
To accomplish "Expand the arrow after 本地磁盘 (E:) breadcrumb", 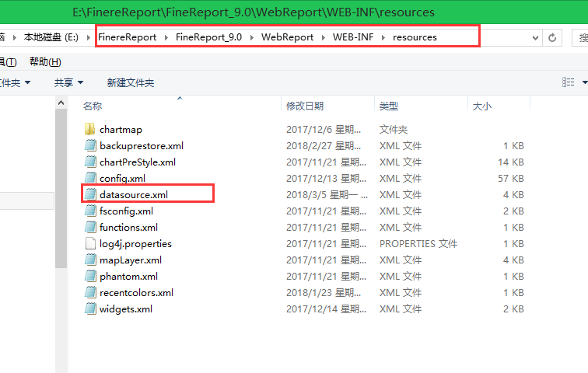I will click(89, 37).
